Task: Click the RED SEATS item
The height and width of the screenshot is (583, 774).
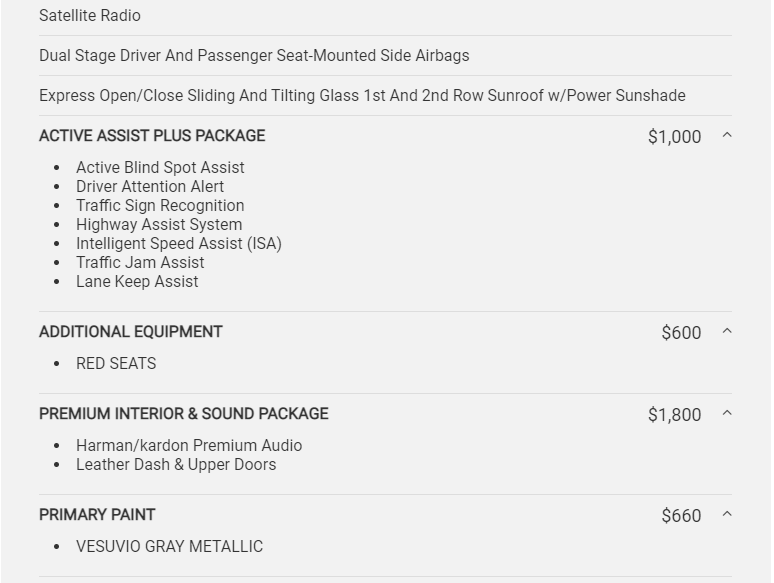Action: [116, 364]
